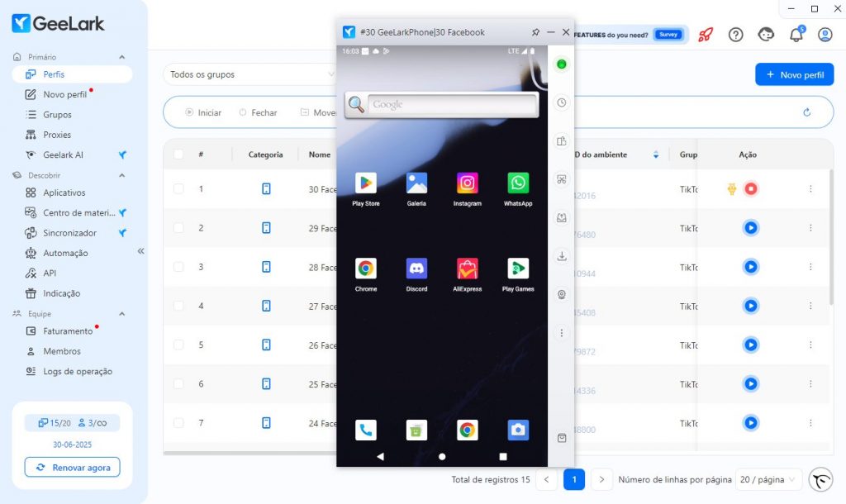Open the help question mark icon
The image size is (846, 504).
coord(736,35)
